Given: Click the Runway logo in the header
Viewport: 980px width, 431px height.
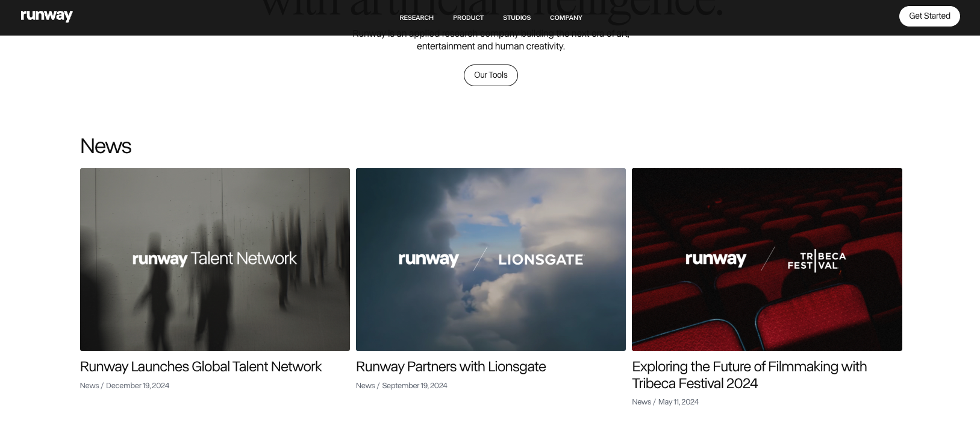Looking at the screenshot, I should point(46,16).
